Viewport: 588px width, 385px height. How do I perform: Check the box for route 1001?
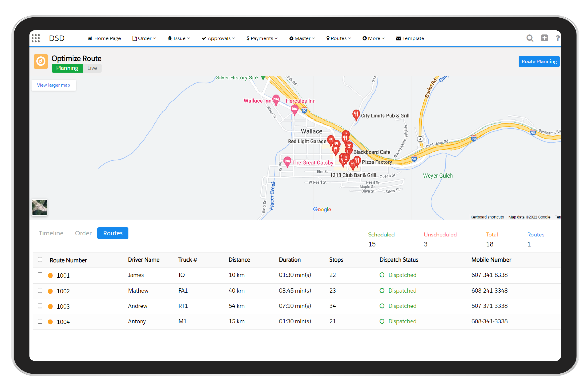pyautogui.click(x=40, y=275)
